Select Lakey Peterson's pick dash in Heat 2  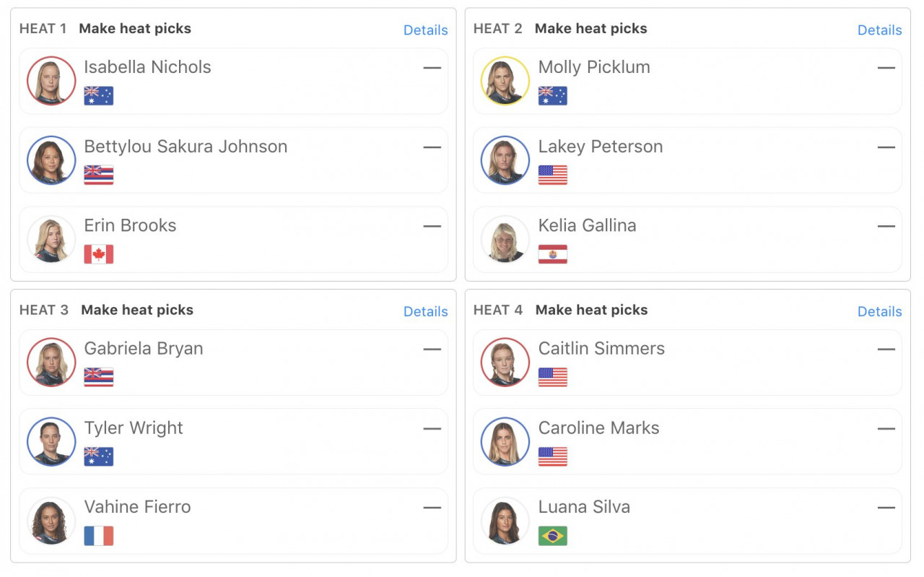pyautogui.click(x=886, y=147)
